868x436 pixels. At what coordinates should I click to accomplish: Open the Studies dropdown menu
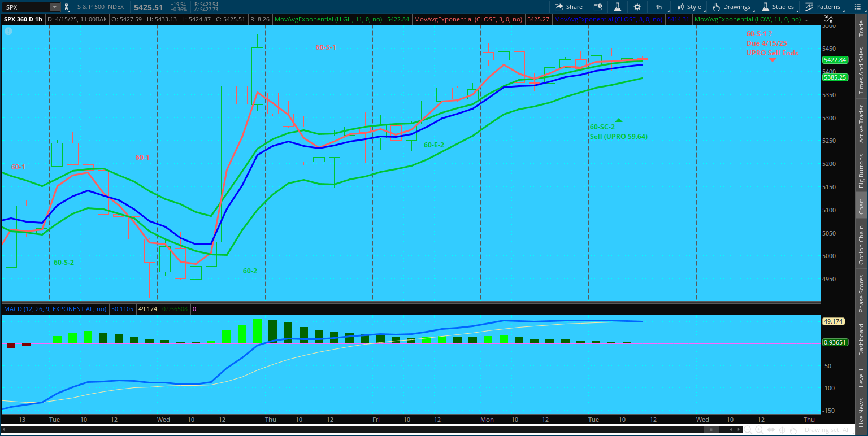coord(778,7)
